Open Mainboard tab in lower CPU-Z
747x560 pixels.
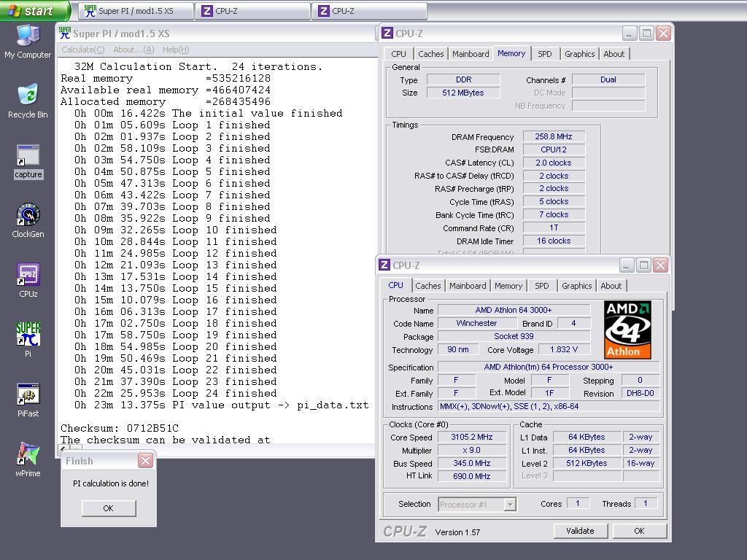tap(468, 286)
